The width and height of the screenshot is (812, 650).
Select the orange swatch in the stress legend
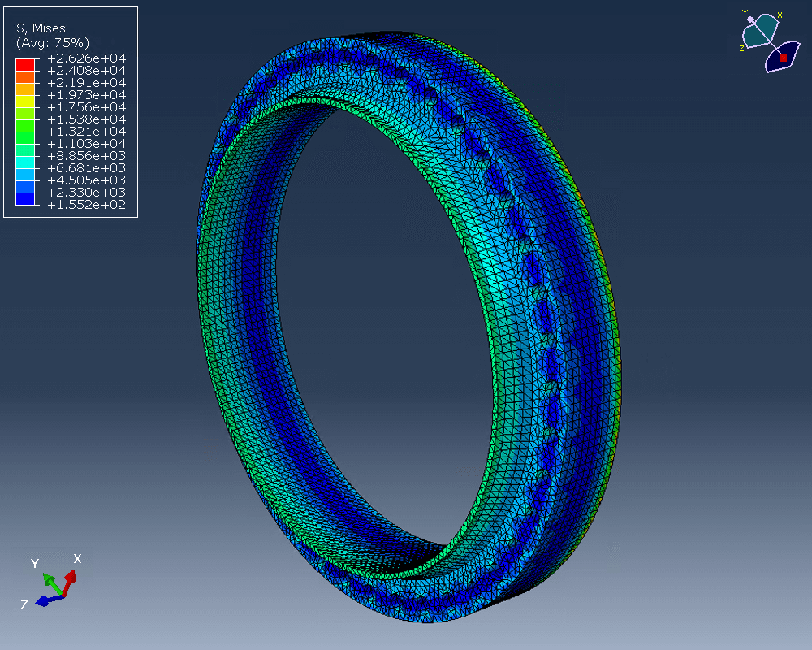[x=25, y=77]
